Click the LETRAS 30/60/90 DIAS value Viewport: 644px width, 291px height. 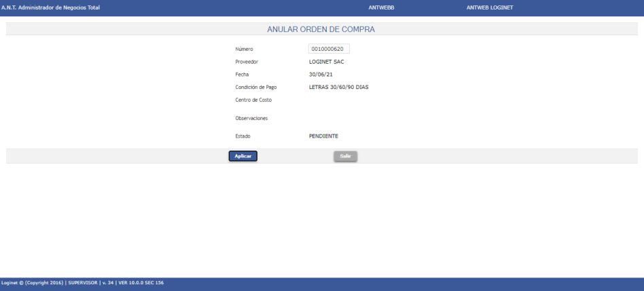coord(338,88)
